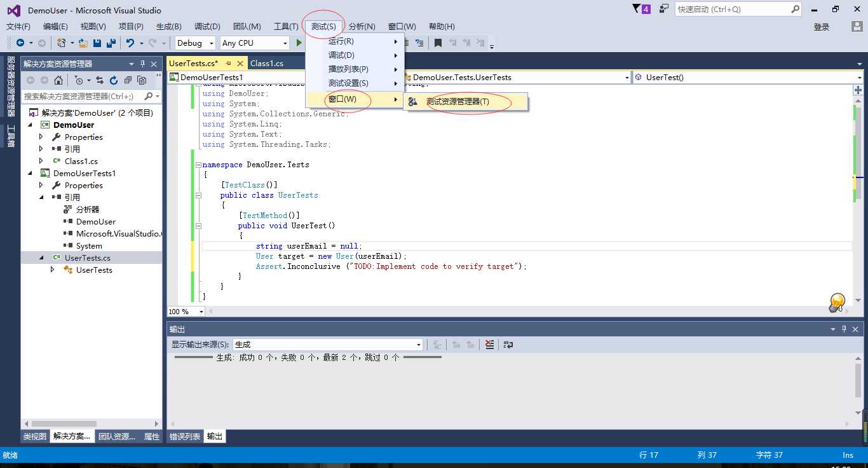Click Collapse All icon in Solution Explorer
The height and width of the screenshot is (468, 868).
[128, 80]
